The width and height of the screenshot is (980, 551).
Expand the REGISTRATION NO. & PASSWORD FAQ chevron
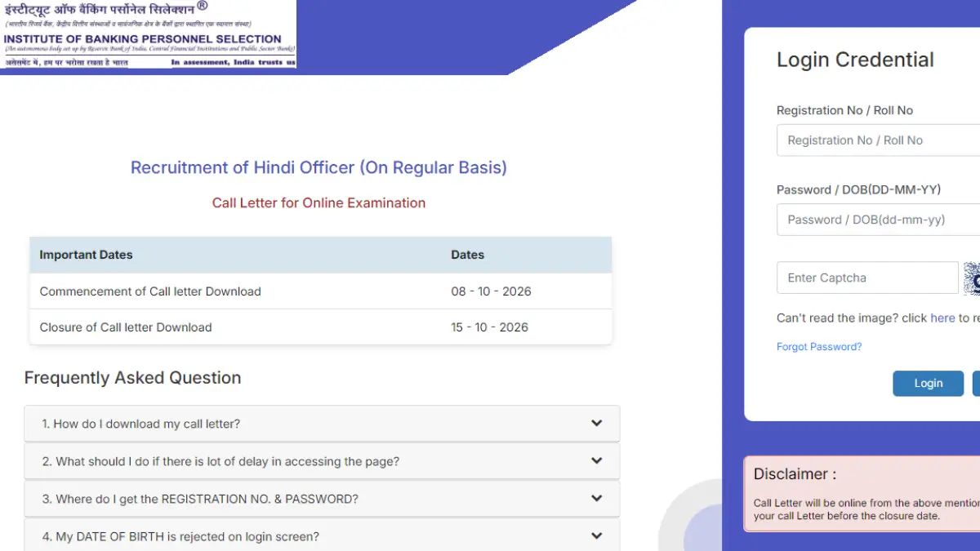click(597, 498)
